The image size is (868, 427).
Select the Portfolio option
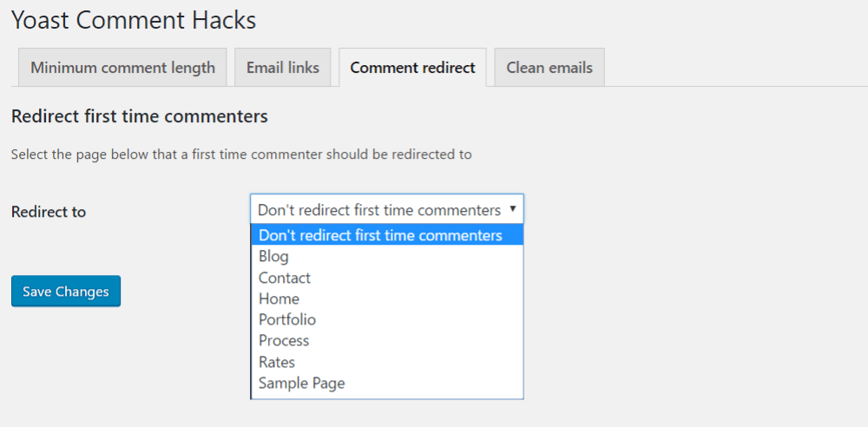[387, 319]
